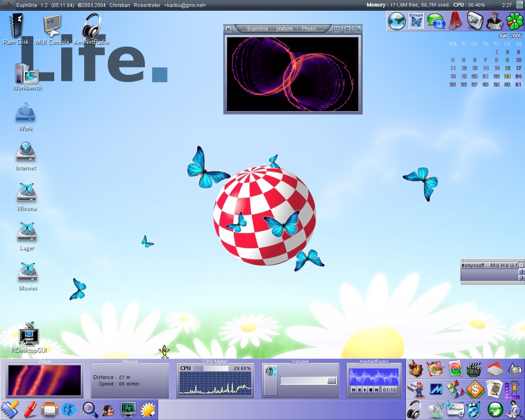This screenshot has width=525, height=420.
Task: Open the Email butterfly stamp icon
Action: pyautogui.click(x=416, y=21)
